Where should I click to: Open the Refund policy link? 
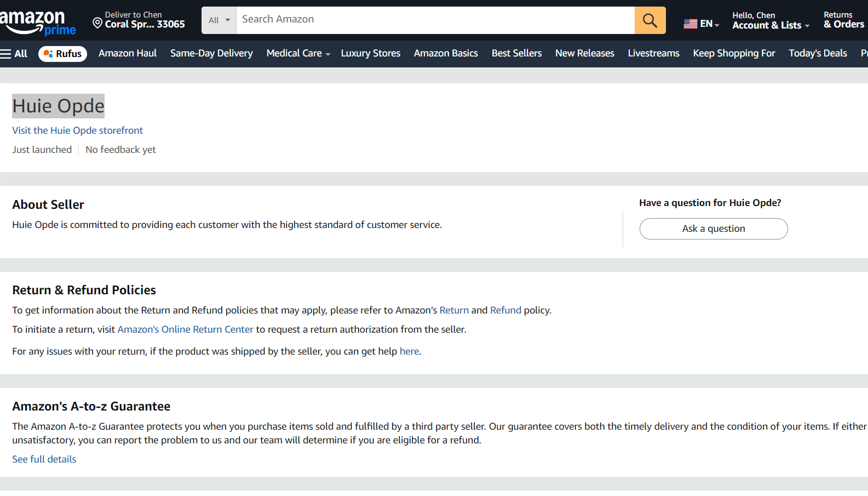pos(505,310)
